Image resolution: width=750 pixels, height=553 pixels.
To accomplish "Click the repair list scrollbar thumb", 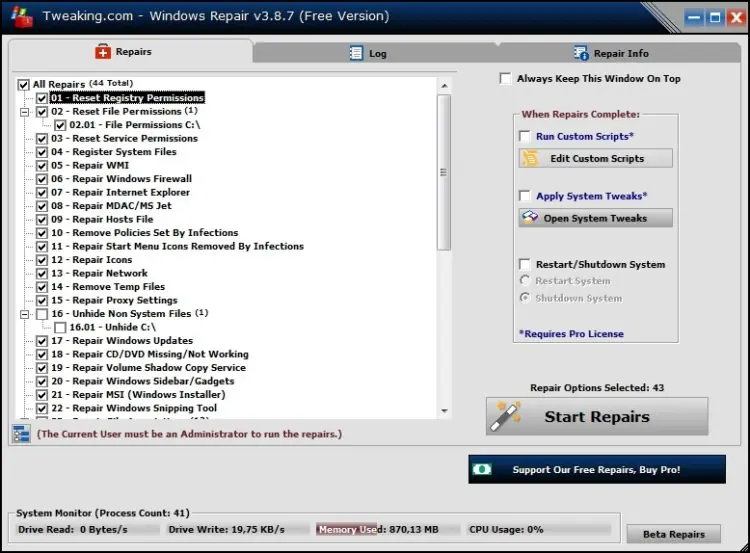I will (444, 172).
